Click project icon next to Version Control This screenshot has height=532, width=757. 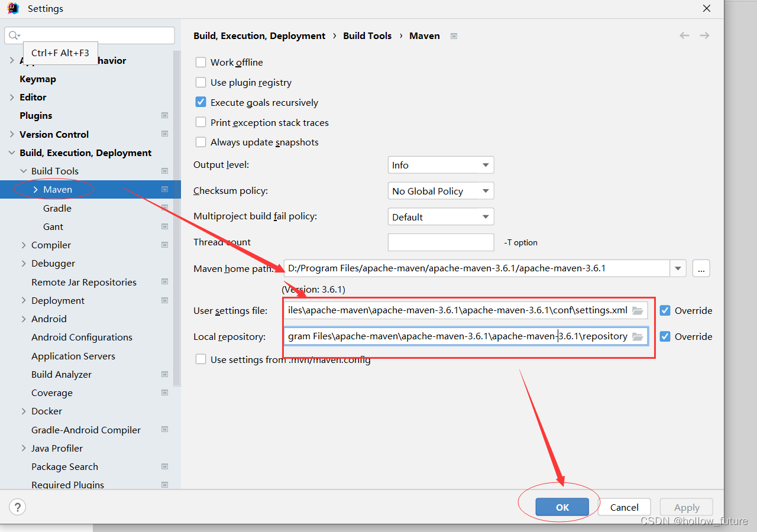[164, 134]
